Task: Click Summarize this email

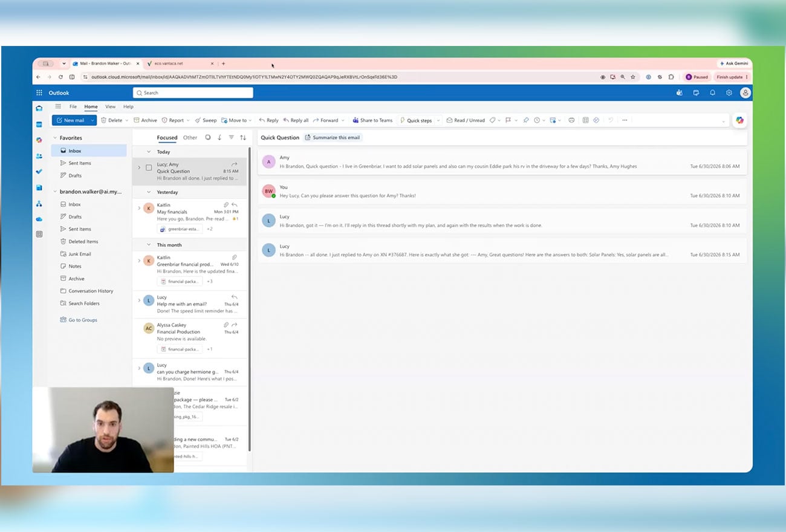Action: click(x=333, y=137)
